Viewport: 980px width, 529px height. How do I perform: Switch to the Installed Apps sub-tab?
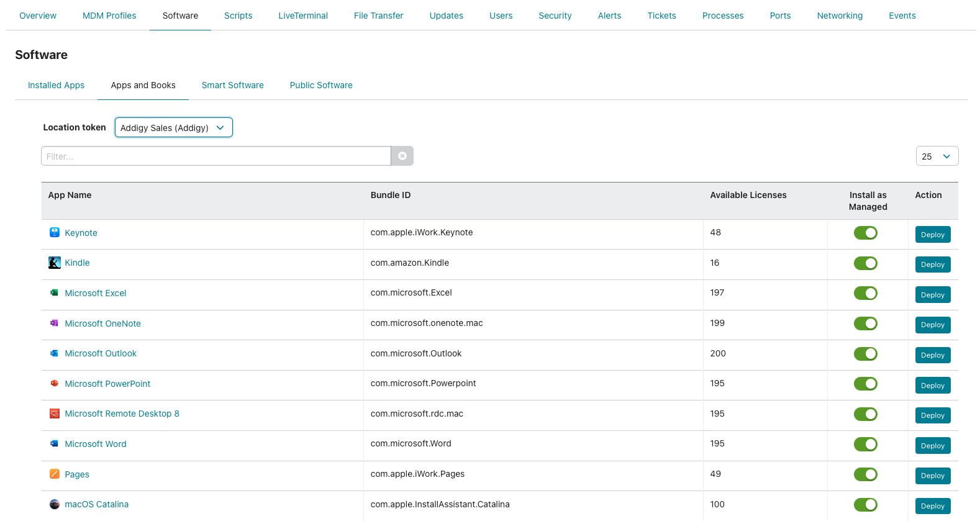tap(57, 85)
